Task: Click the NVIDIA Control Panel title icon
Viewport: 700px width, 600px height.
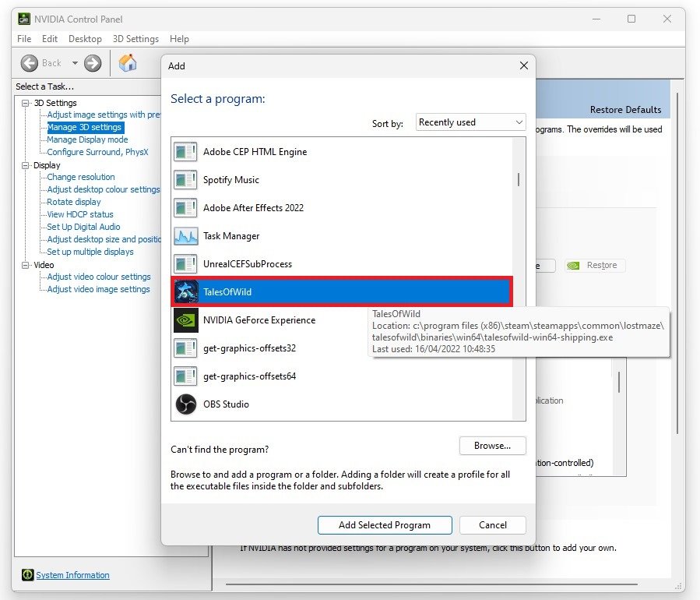Action: 24,19
